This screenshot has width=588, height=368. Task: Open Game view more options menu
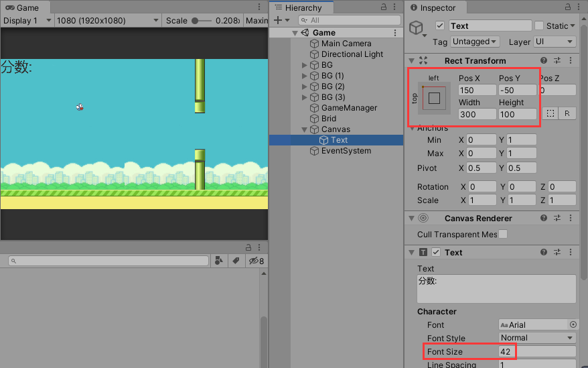pos(259,7)
